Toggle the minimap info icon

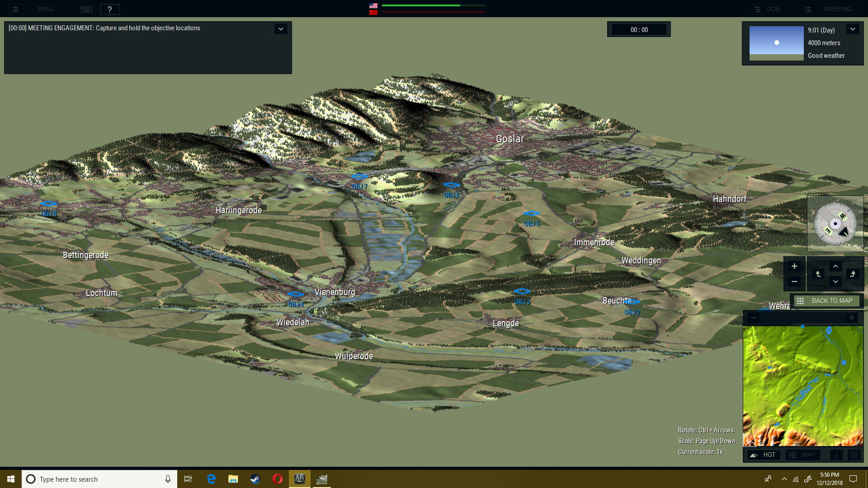[836, 455]
